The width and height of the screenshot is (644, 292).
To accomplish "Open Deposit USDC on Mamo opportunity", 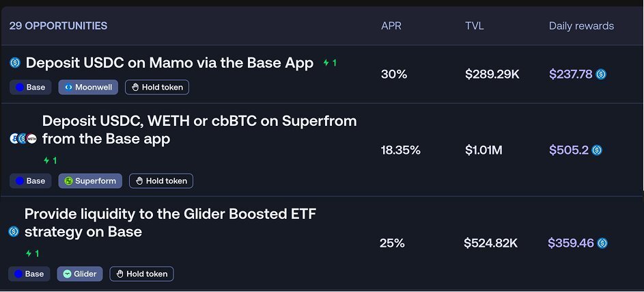I will [x=169, y=63].
